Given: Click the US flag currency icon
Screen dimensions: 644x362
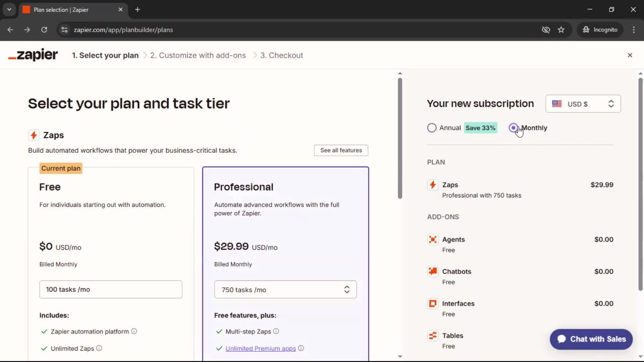Looking at the screenshot, I should click(x=557, y=104).
